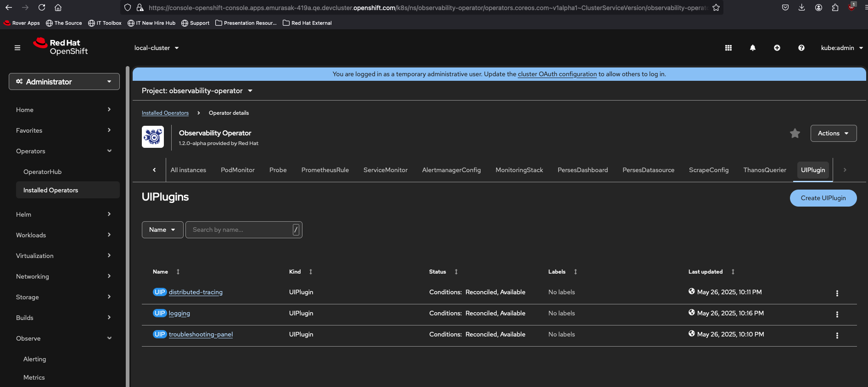Click the application launcher grid icon

(x=728, y=48)
